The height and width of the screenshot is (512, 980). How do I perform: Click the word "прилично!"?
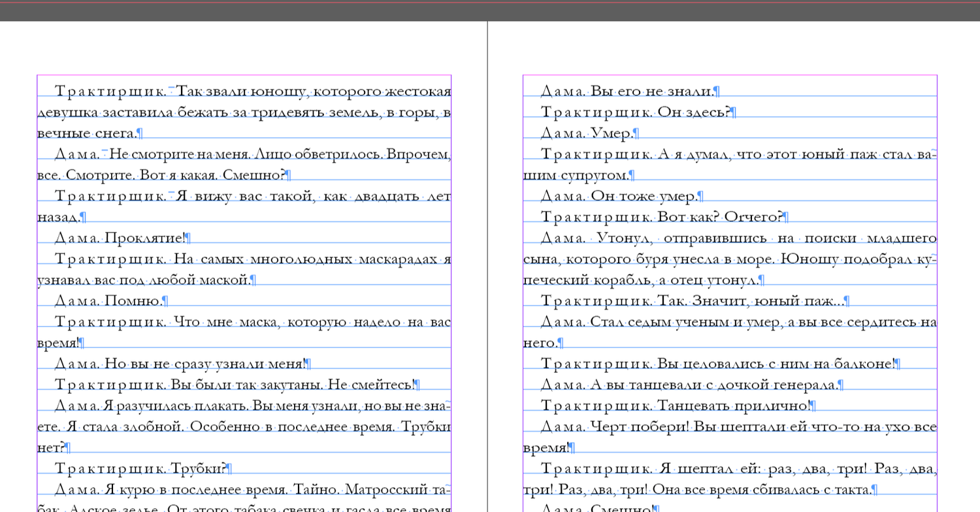click(771, 406)
